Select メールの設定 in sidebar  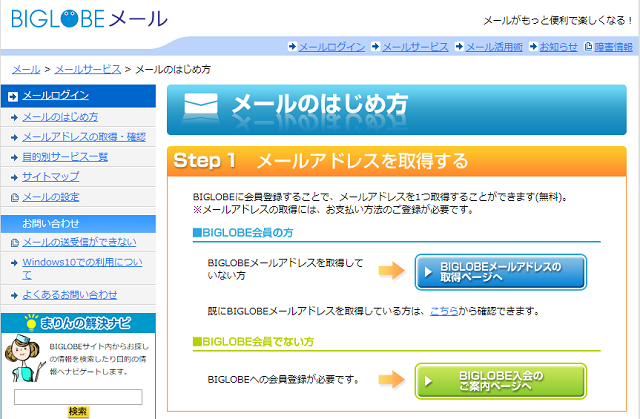(51, 197)
